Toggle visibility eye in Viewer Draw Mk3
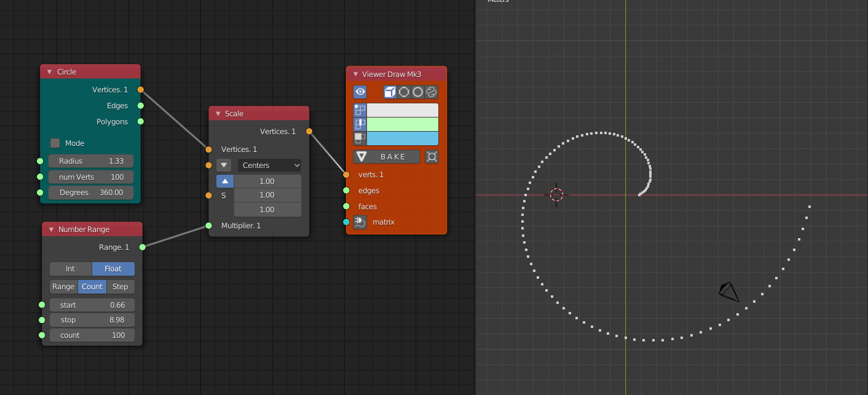This screenshot has width=868, height=395. pos(360,92)
